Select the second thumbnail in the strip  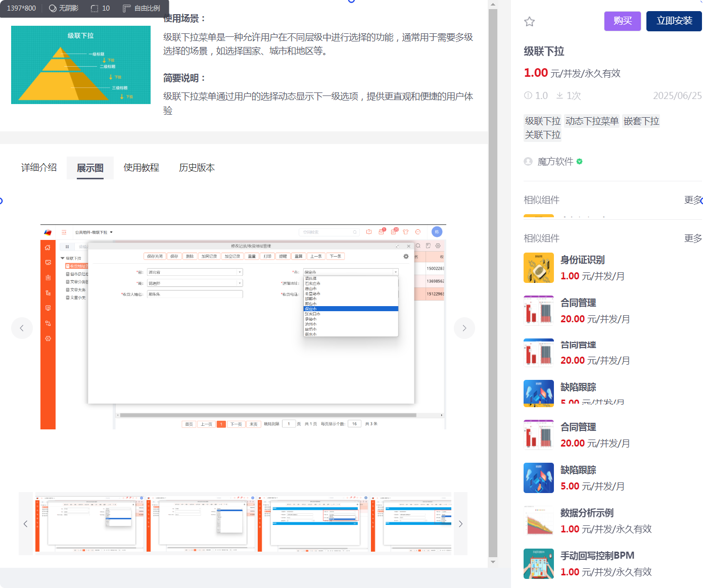tap(202, 523)
